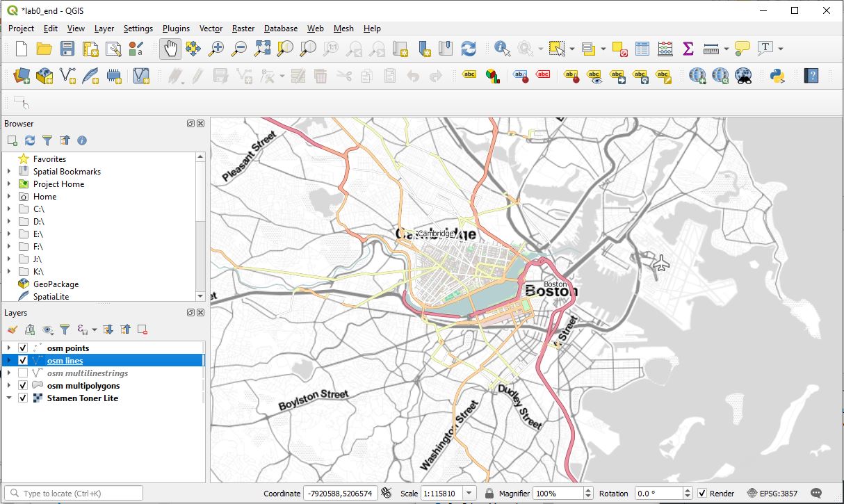
Task: Click the New SpatiaLite Layer feather icon
Action: click(90, 75)
